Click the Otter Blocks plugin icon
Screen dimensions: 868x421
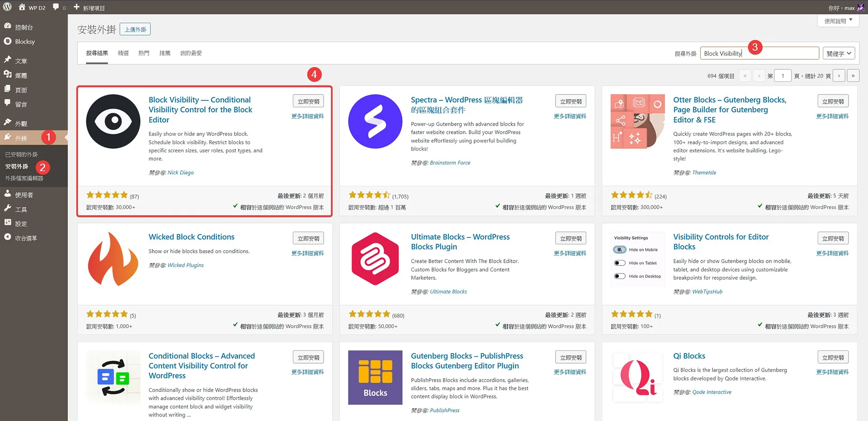coord(637,121)
